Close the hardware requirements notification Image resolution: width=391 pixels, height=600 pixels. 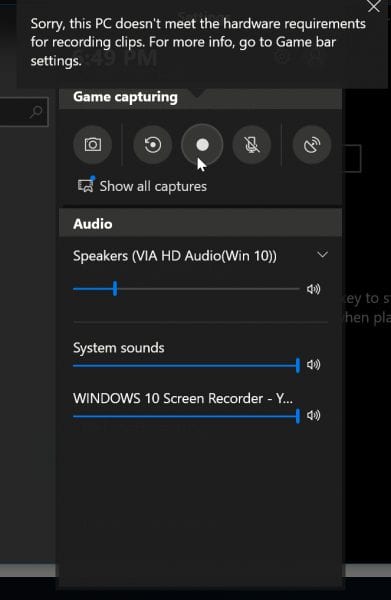[x=373, y=7]
